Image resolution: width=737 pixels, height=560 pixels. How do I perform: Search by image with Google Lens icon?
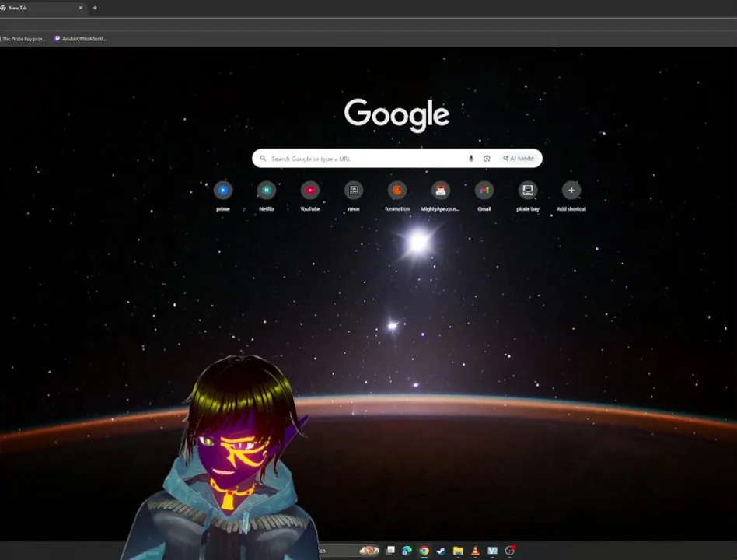point(487,159)
